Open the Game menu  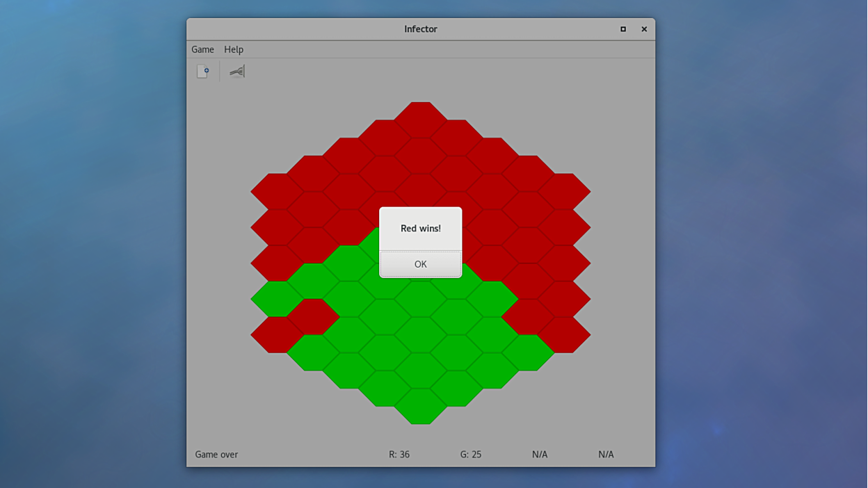pyautogui.click(x=202, y=49)
